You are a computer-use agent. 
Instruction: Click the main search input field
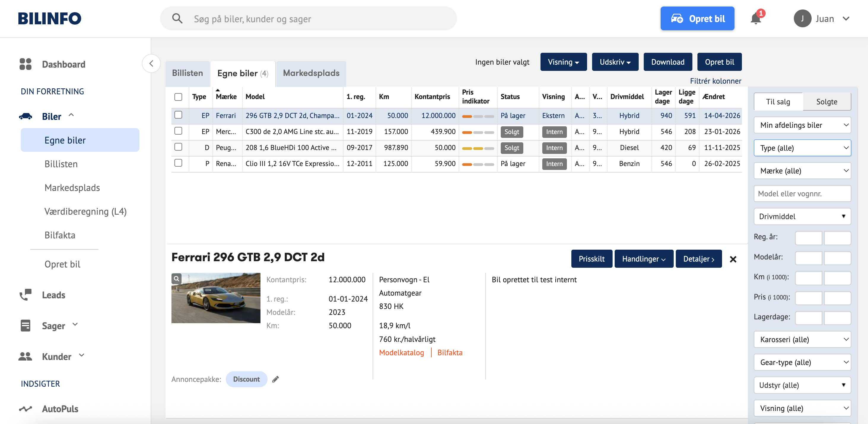(x=308, y=18)
